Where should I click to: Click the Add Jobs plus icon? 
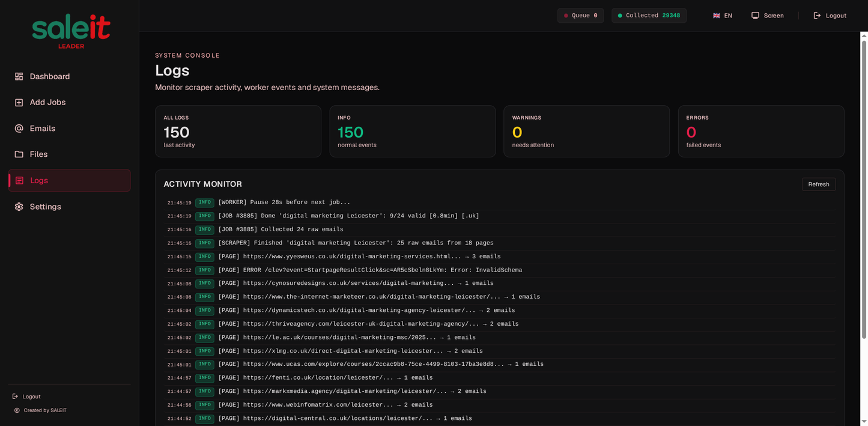point(19,103)
